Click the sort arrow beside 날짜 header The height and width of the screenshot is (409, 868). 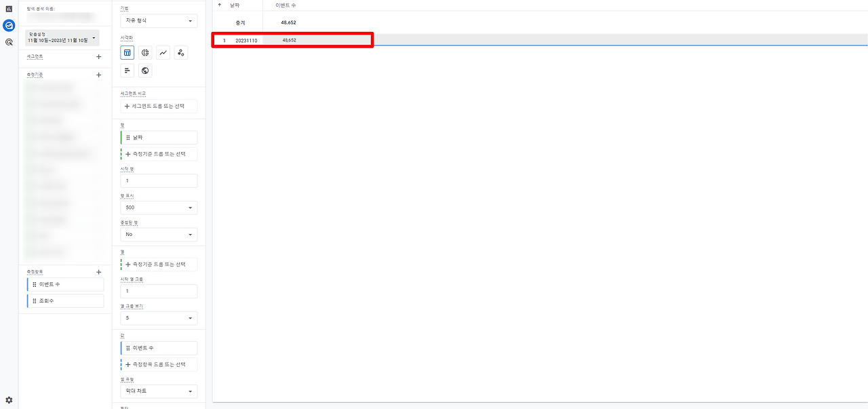click(x=219, y=5)
